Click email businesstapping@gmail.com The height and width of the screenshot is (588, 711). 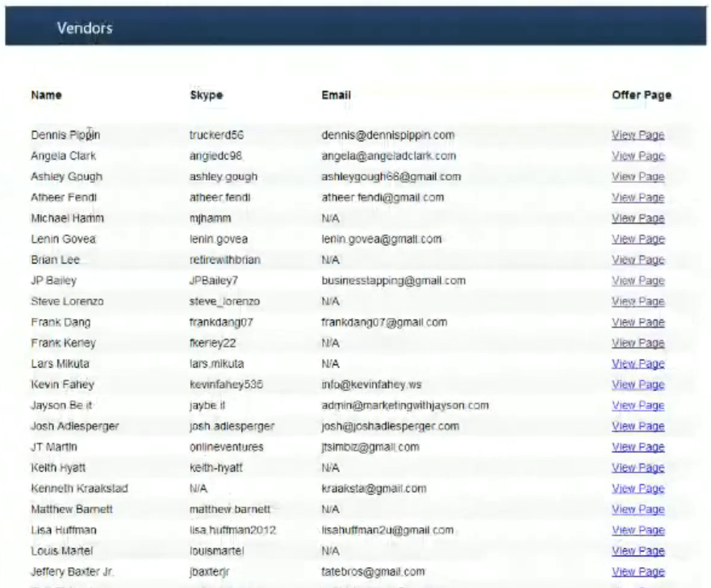(394, 281)
